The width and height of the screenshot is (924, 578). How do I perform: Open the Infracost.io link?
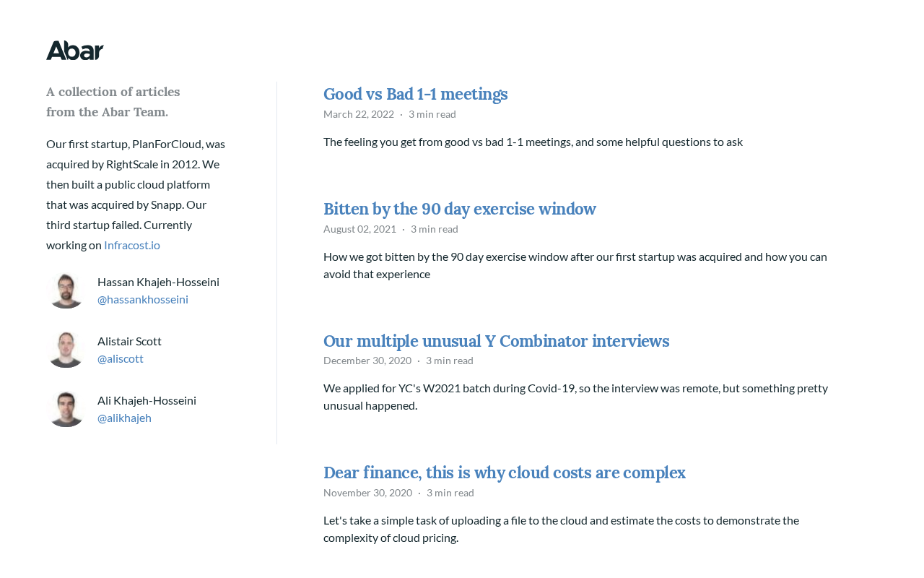tap(132, 245)
